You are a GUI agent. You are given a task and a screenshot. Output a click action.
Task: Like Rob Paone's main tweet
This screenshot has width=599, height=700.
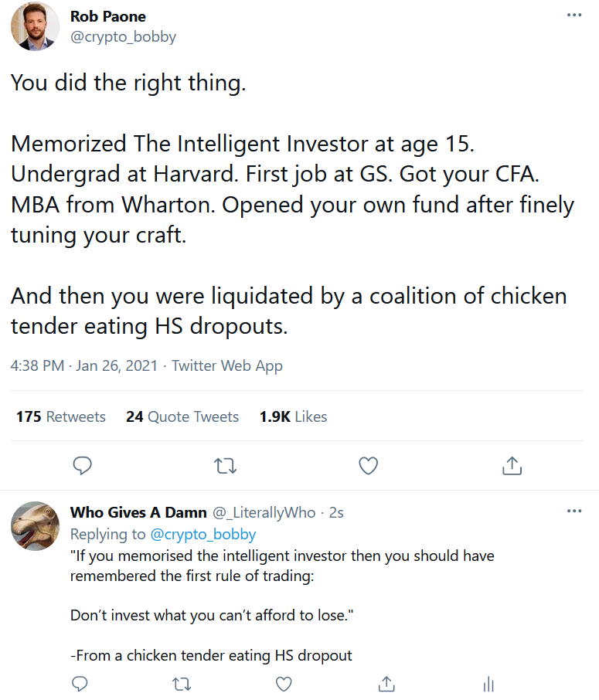[x=369, y=465]
